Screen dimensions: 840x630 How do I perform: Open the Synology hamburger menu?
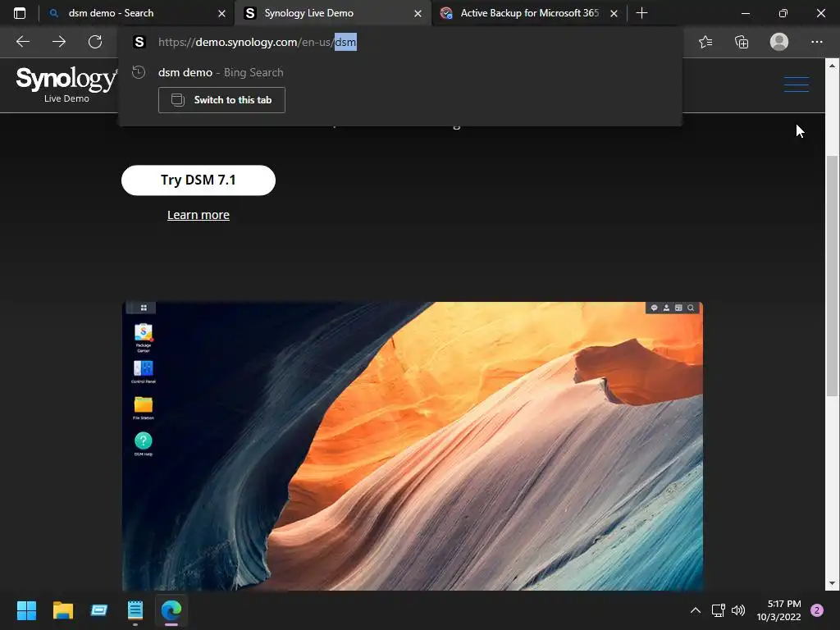point(796,84)
